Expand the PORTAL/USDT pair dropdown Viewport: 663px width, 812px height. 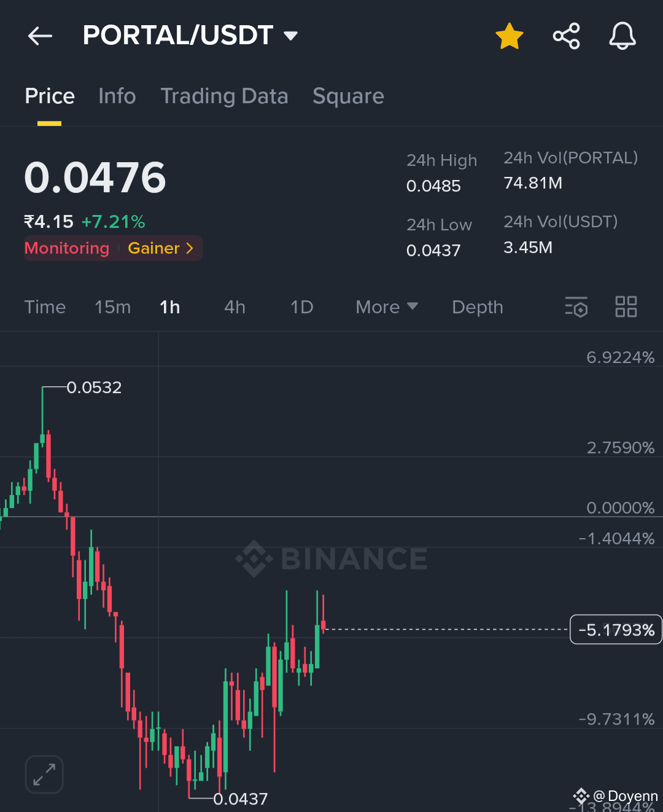pos(291,36)
